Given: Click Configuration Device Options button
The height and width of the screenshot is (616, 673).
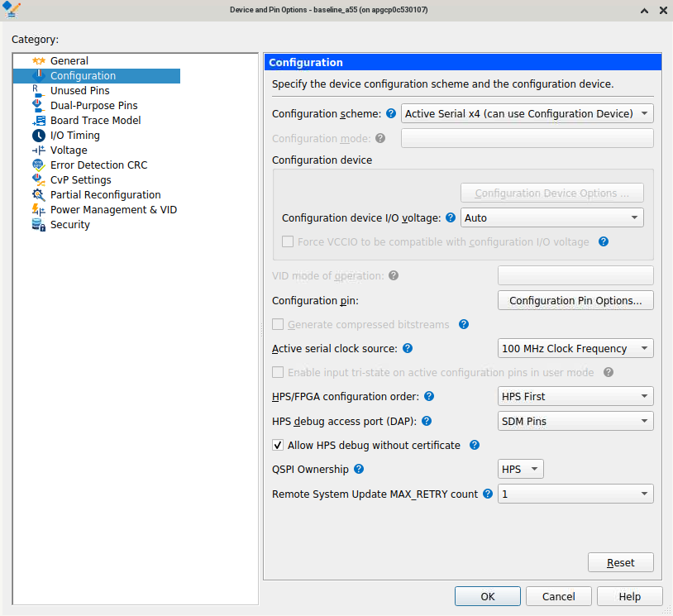Looking at the screenshot, I should tap(552, 193).
